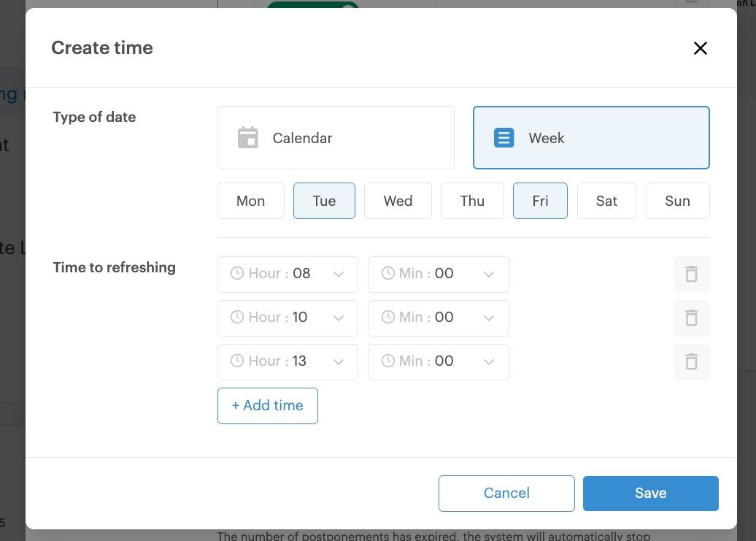Save the created time schedule
Screen dimensions: 756x541
(x=650, y=493)
